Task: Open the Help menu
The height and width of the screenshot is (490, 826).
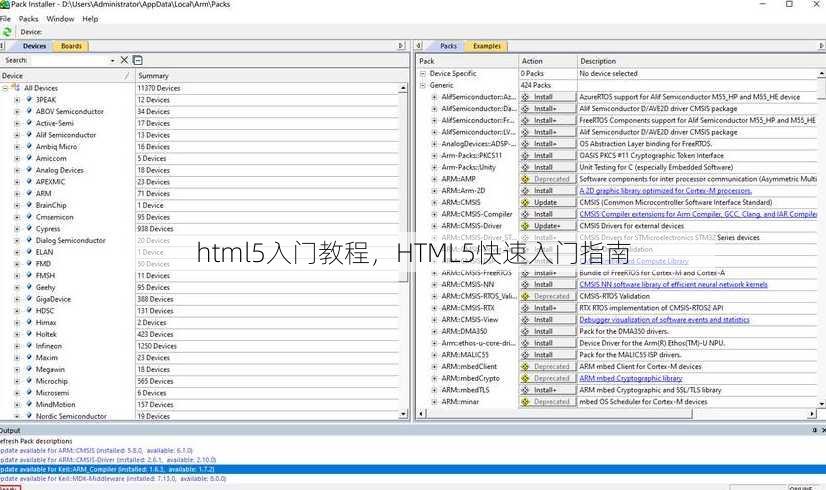Action: (90, 18)
